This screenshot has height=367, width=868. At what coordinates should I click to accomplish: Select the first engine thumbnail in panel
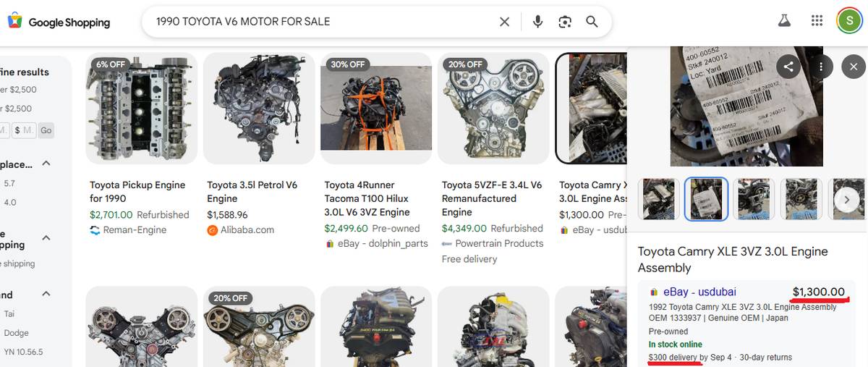coord(658,199)
